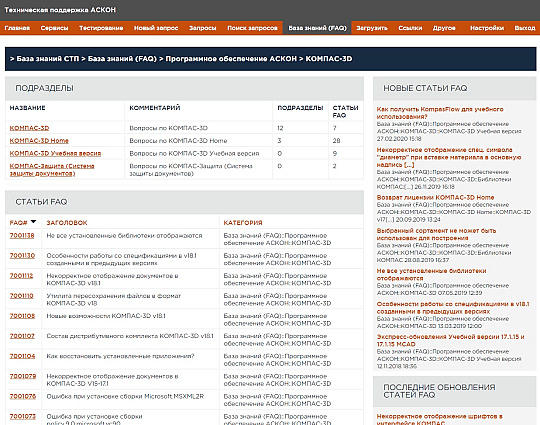Open article Возврат лицензии КОМПАС-3D Home
The height and width of the screenshot is (425, 540).
click(435, 197)
